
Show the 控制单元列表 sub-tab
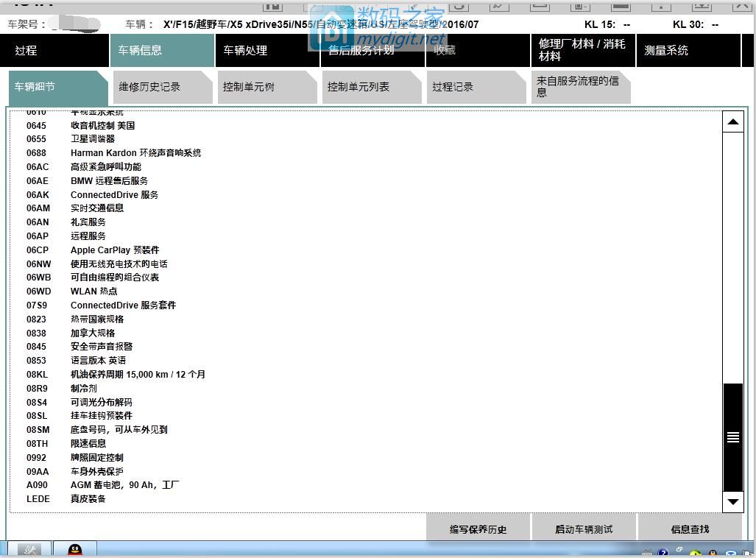[368, 87]
